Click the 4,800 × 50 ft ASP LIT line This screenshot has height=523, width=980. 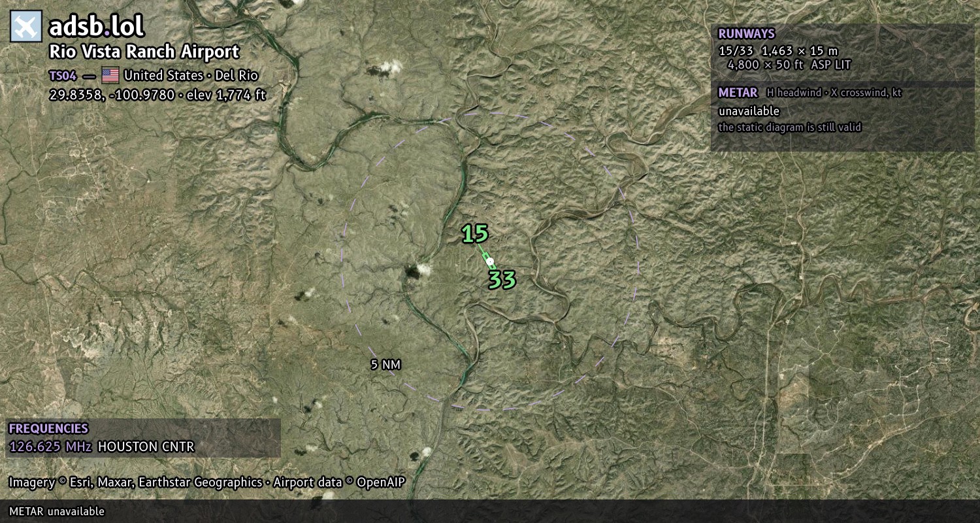(x=789, y=65)
